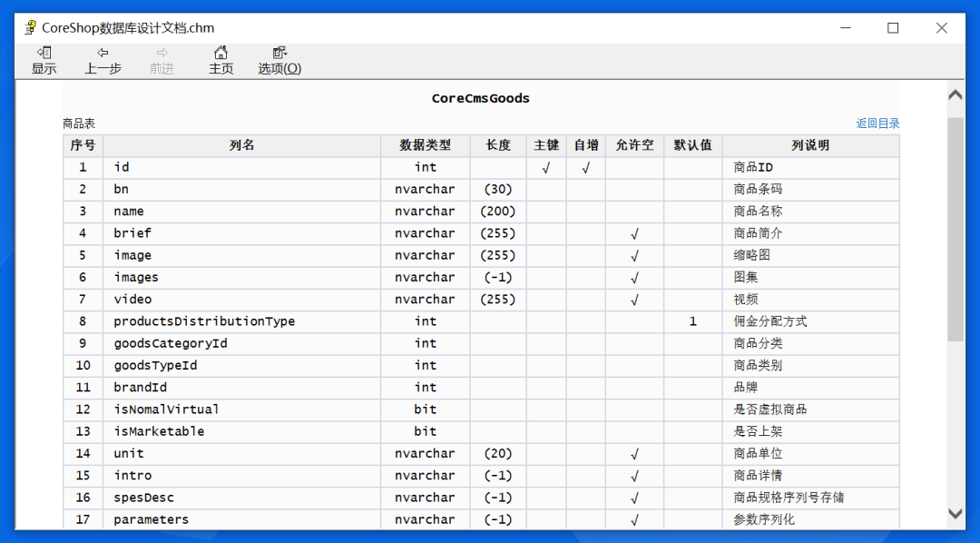Image resolution: width=980 pixels, height=543 pixels.
Task: Click the scroll down arrow of the scrollbar
Action: coord(955,514)
